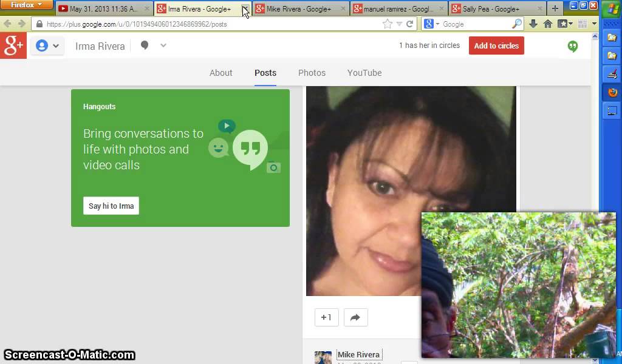Click the hangout status bubble icon beside name
This screenshot has height=364, width=622.
(145, 45)
